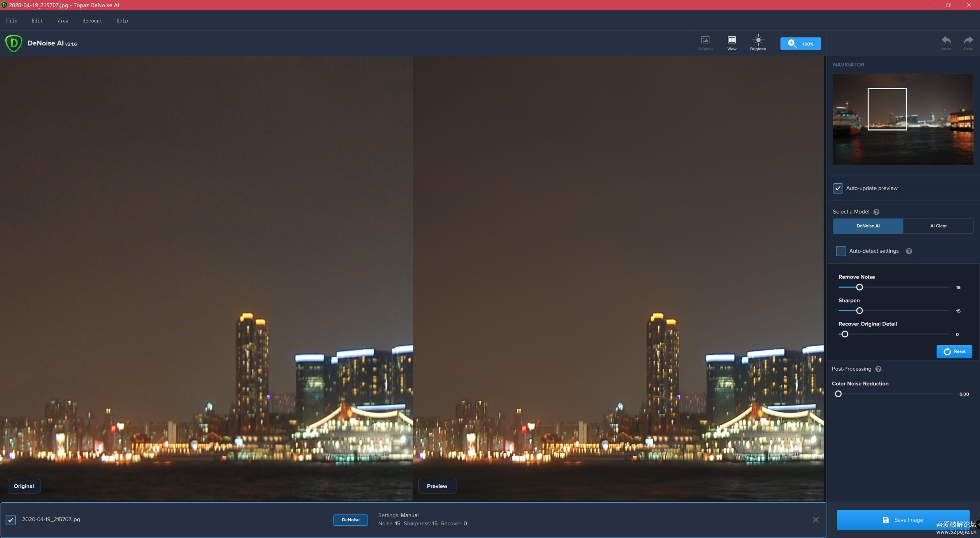980x538 pixels.
Task: Remove the file with the X button
Action: [816, 520]
